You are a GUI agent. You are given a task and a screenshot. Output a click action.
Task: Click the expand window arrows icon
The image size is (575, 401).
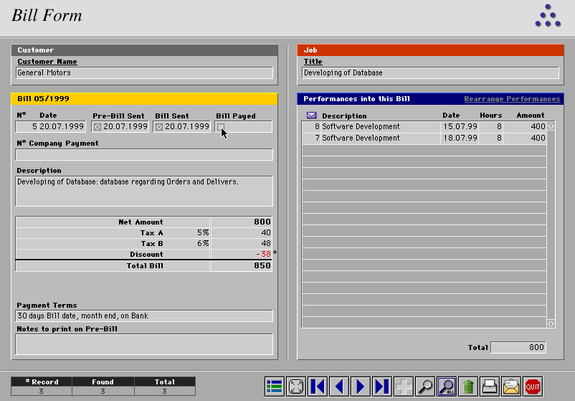296,386
